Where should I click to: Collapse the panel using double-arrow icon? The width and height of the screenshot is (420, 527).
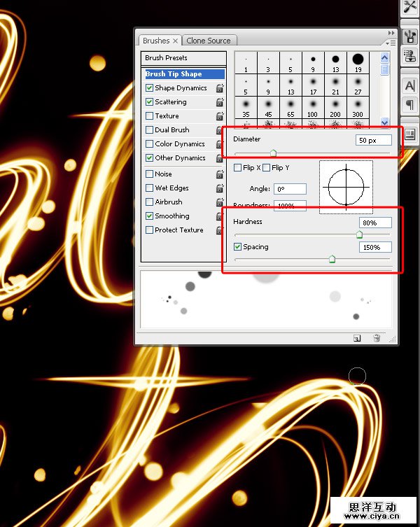click(391, 33)
